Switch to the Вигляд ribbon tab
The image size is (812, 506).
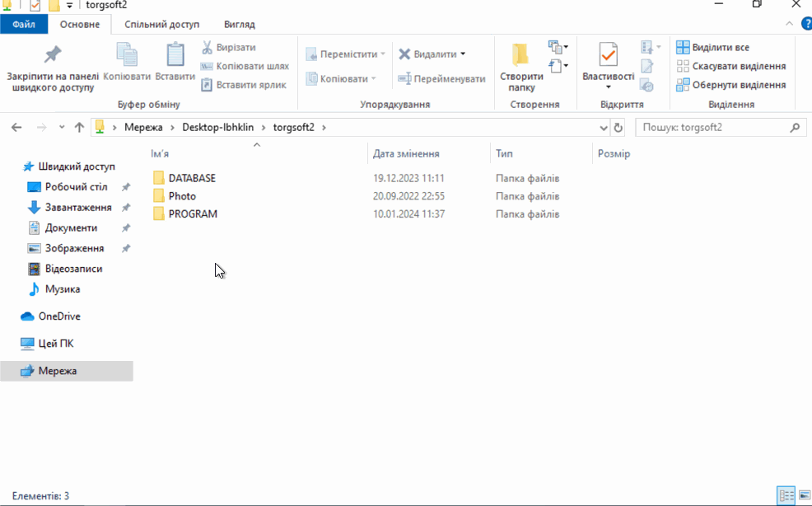(239, 24)
